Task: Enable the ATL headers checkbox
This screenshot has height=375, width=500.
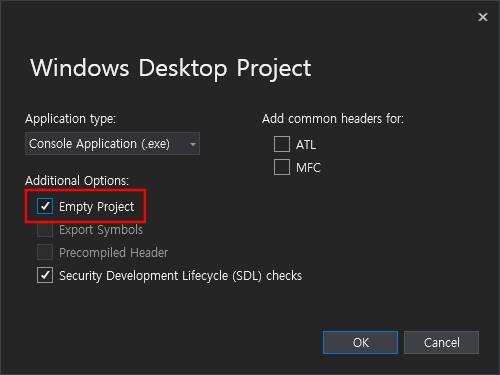Action: coord(282,144)
